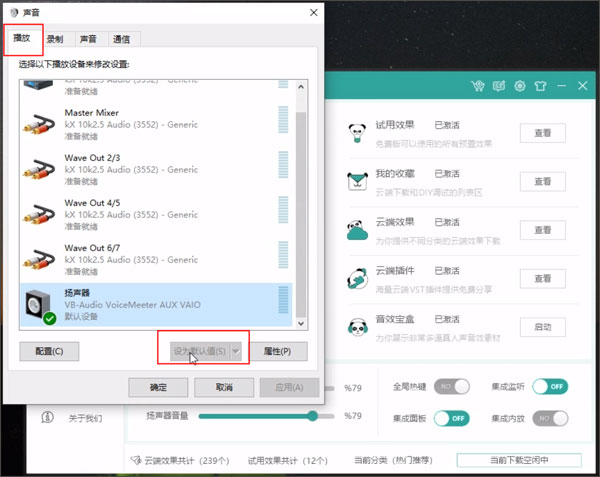Click the 当前下载空闲中 status button
The image size is (600, 477).
click(x=519, y=460)
